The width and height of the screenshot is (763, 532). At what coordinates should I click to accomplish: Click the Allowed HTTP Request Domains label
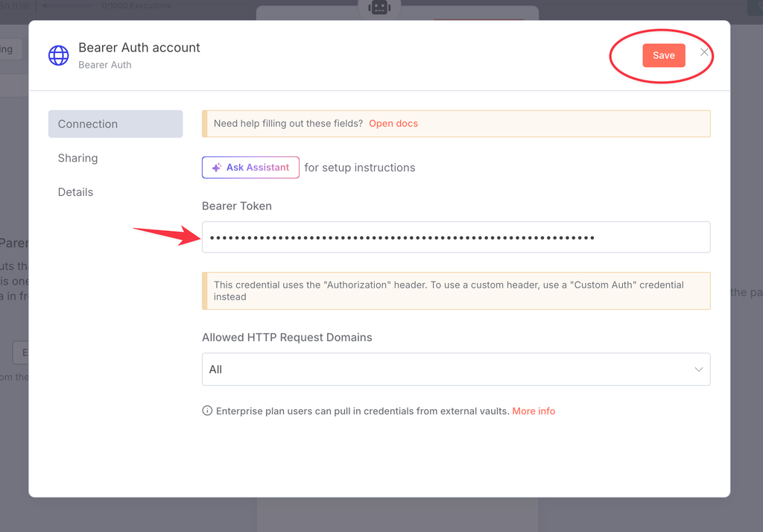(287, 338)
